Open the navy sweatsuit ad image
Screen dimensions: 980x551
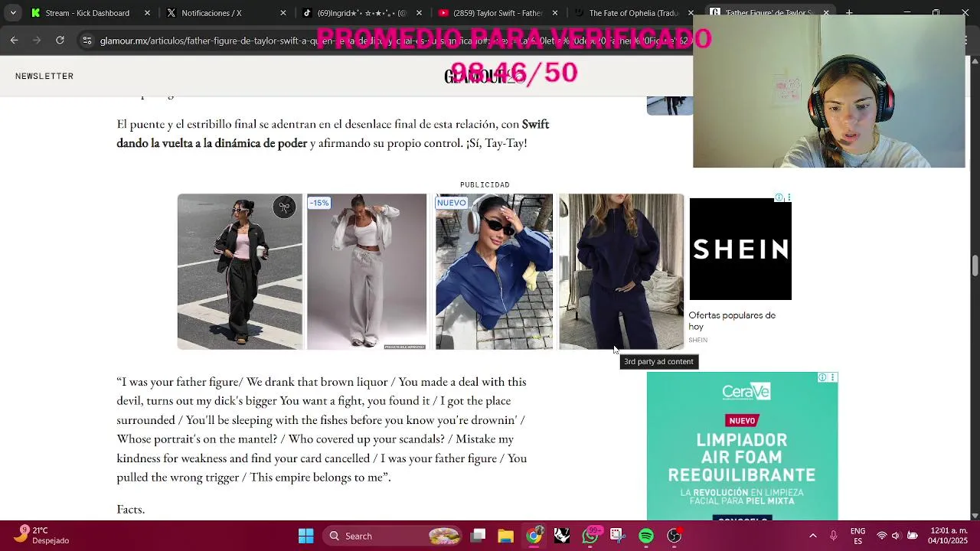click(621, 272)
